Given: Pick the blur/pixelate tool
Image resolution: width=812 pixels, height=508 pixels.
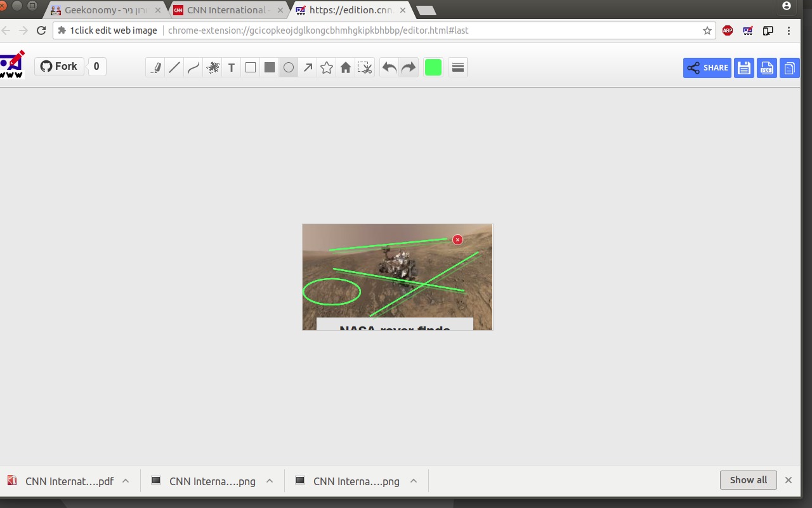Looking at the screenshot, I should pos(213,67).
